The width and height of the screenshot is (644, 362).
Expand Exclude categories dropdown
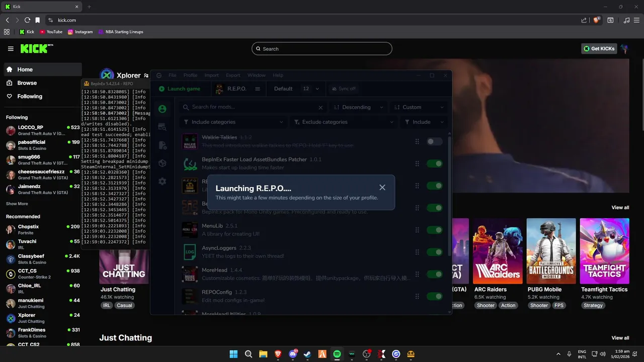pos(343,122)
